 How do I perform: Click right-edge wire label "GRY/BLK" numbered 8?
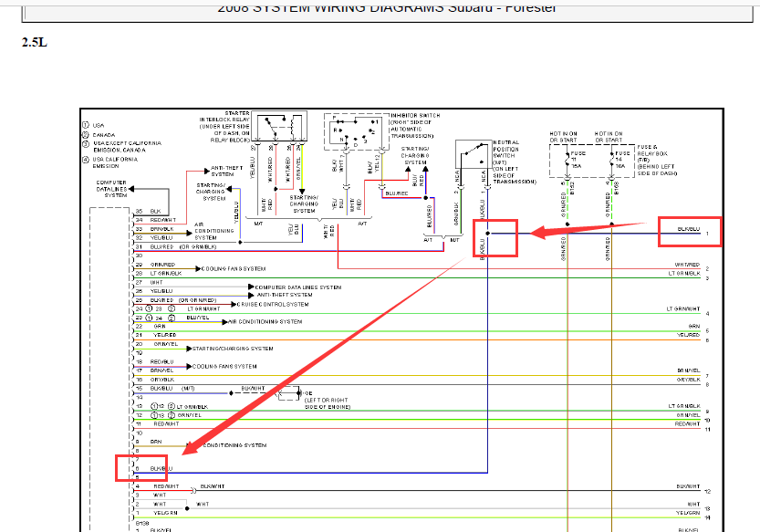(x=688, y=380)
